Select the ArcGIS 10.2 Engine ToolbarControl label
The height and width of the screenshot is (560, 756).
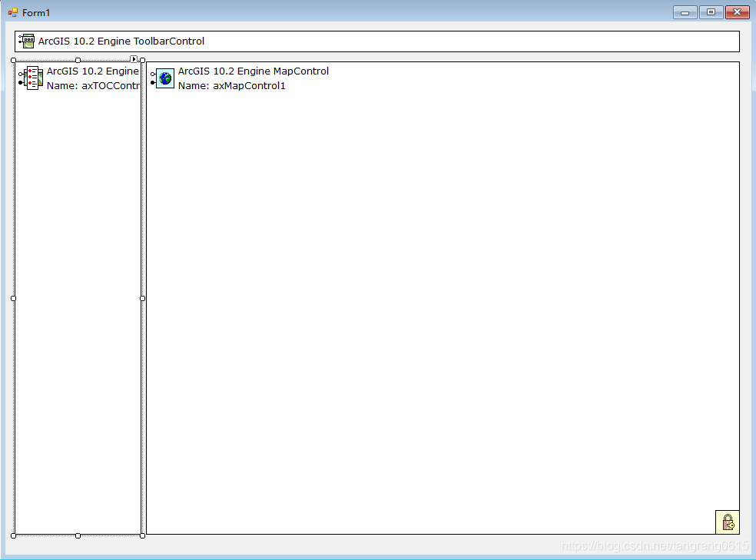(121, 41)
